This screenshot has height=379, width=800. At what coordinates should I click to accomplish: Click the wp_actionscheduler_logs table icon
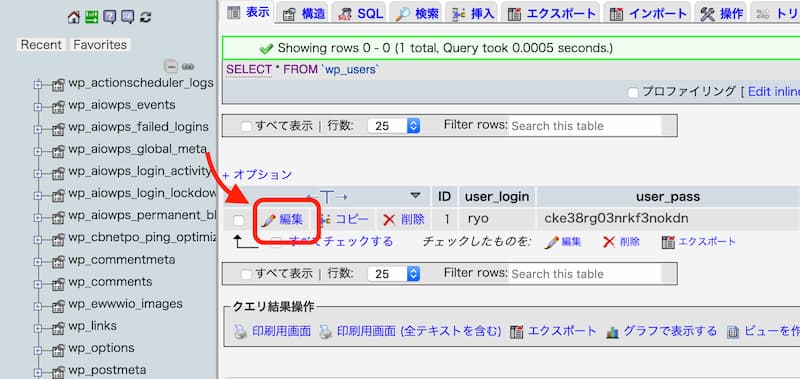coord(58,84)
